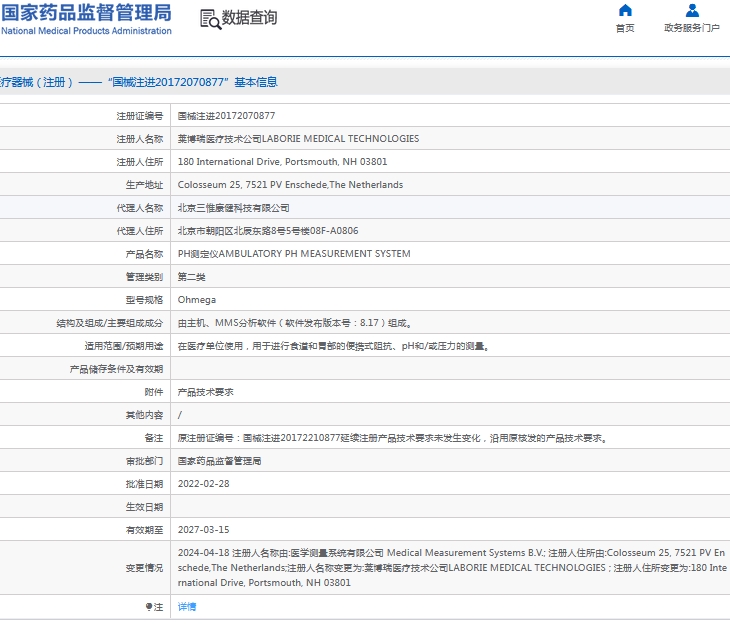This screenshot has width=730, height=625.
Task: Select expiry date 2027-03-15
Action: (x=203, y=530)
